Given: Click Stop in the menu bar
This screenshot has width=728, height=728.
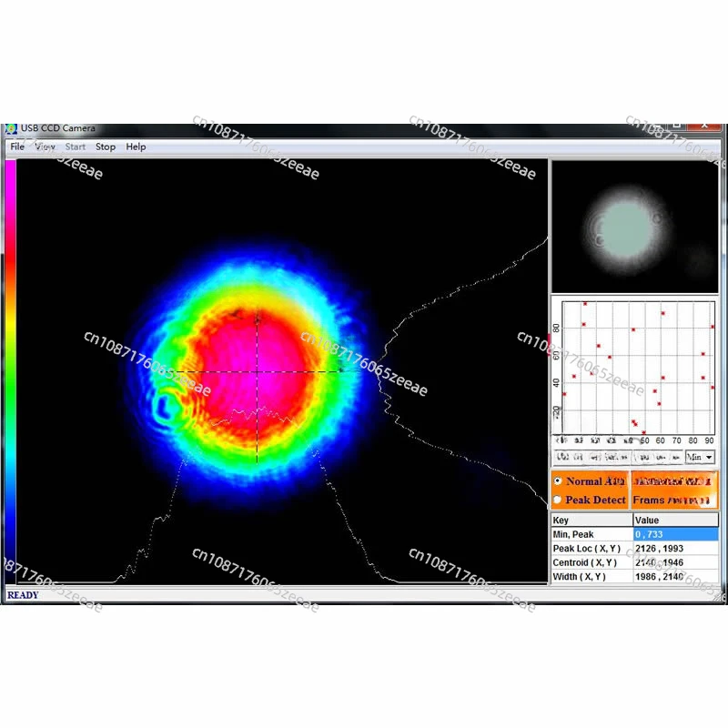Looking at the screenshot, I should click(x=106, y=147).
